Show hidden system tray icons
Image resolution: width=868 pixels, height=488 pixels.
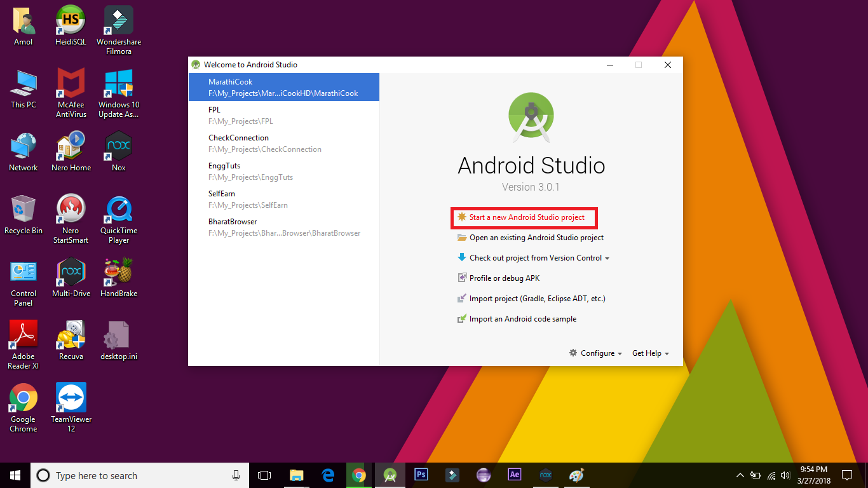(740, 475)
